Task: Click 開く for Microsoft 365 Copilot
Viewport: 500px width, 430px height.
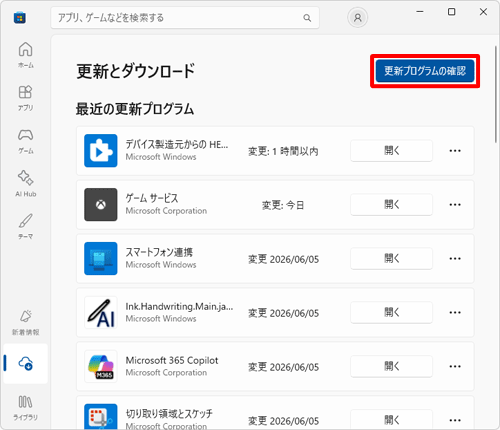Action: point(391,367)
